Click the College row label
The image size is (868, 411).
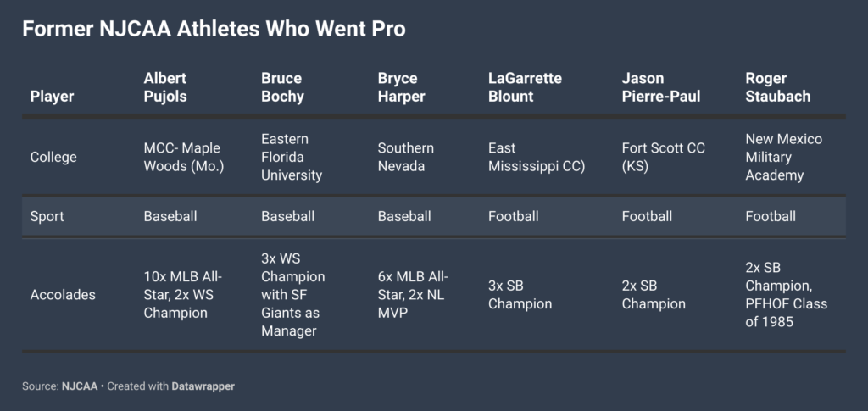[53, 157]
